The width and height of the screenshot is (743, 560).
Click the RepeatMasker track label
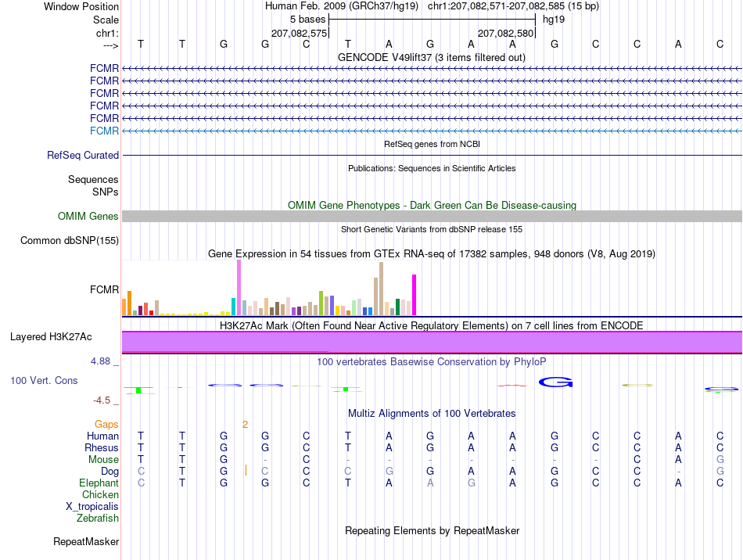(86, 541)
